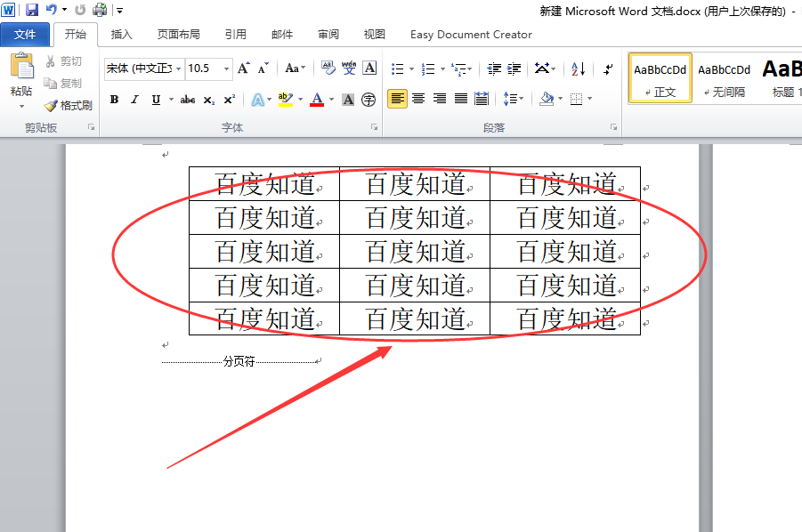Viewport: 802px width, 532px height.
Task: Click the Undo icon
Action: tap(51, 10)
